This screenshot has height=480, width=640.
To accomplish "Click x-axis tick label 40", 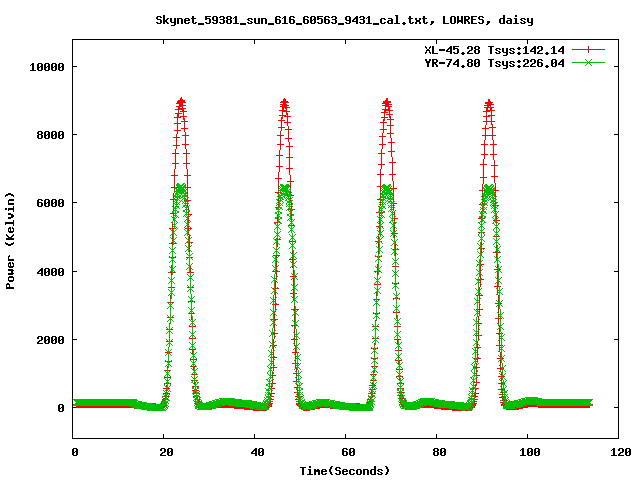I will 257,452.
